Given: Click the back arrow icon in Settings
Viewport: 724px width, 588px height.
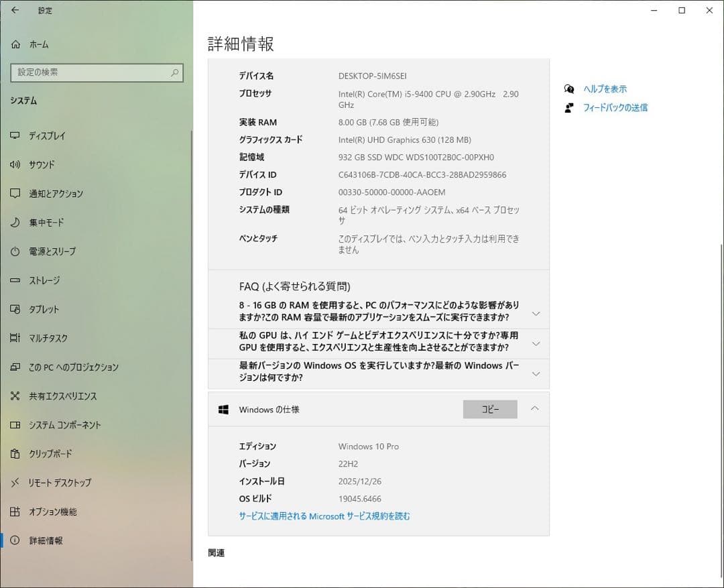Looking at the screenshot, I should [x=15, y=10].
